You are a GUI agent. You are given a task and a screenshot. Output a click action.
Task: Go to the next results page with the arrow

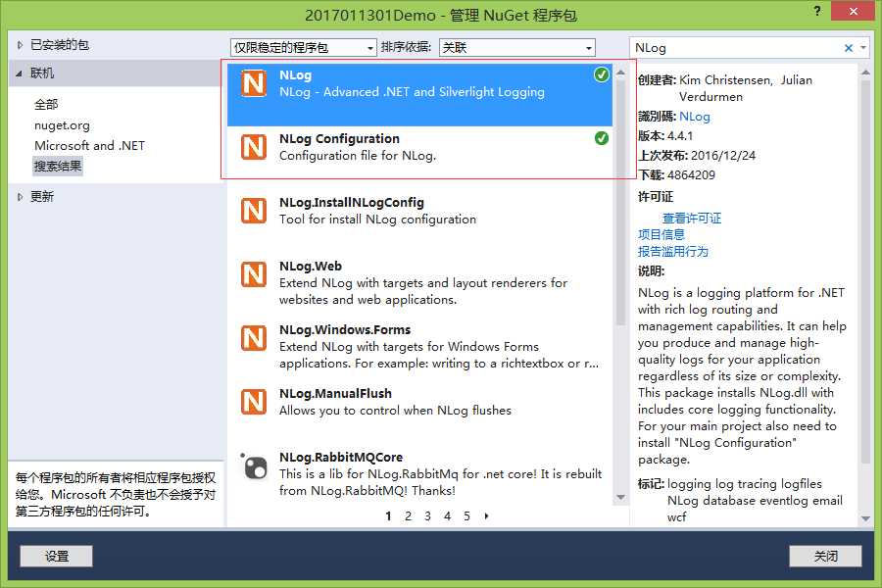tap(486, 516)
